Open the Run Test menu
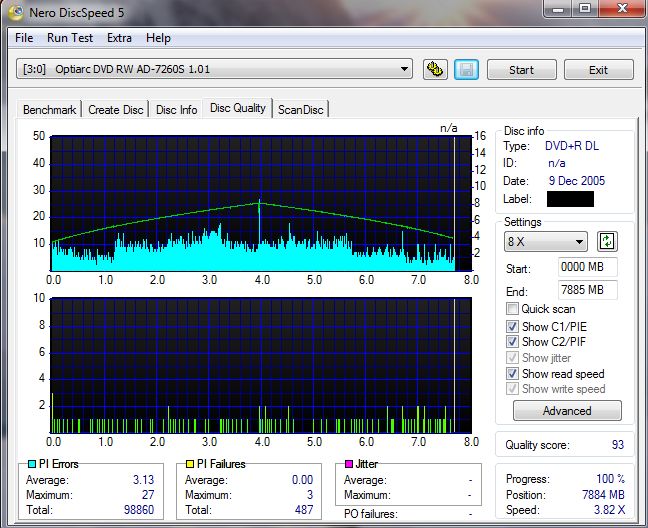This screenshot has width=648, height=528. (70, 38)
